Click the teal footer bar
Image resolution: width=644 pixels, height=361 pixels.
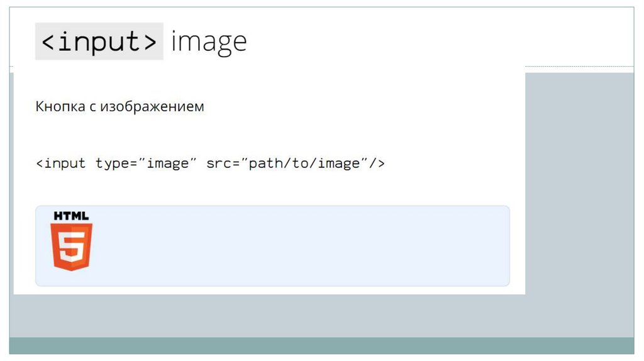click(322, 345)
